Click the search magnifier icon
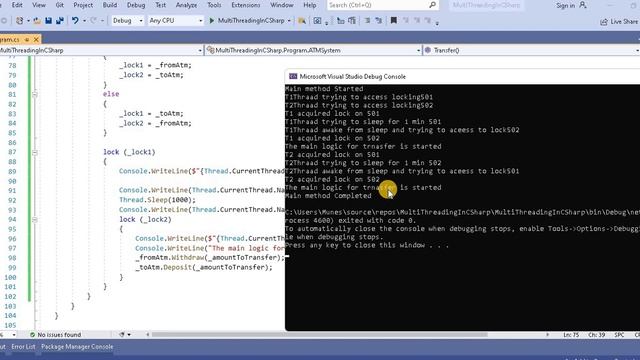Screen dimensions: 640x360 point(432,5)
